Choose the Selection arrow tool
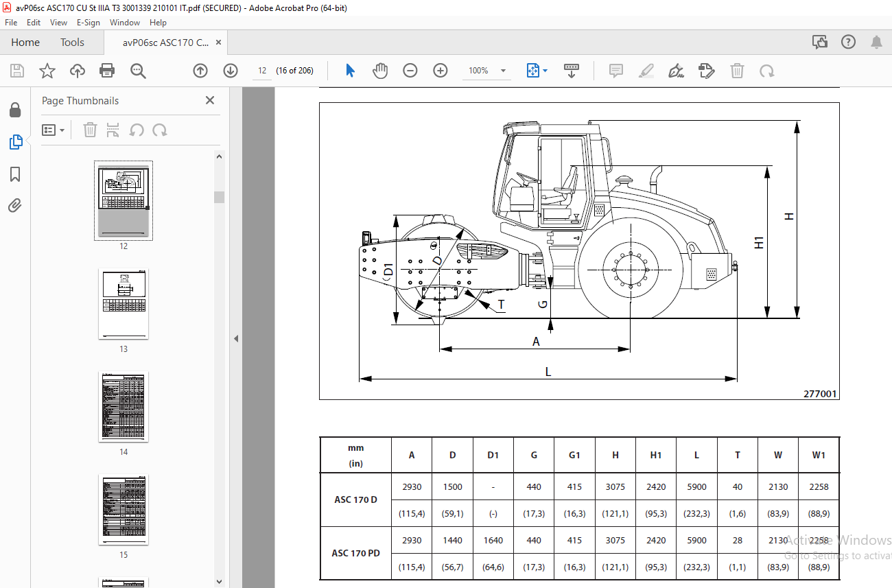Screen dimensions: 892x588 [x=350, y=71]
